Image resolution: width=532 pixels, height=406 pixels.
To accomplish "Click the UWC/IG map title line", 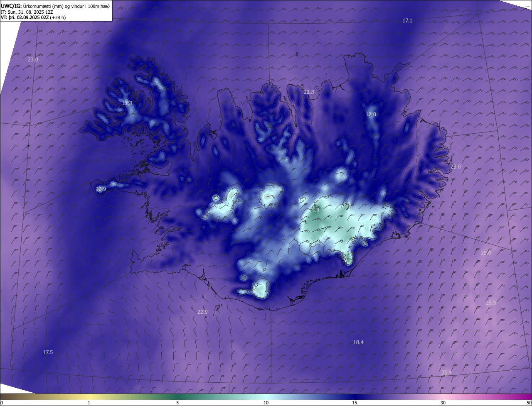I will click(55, 6).
